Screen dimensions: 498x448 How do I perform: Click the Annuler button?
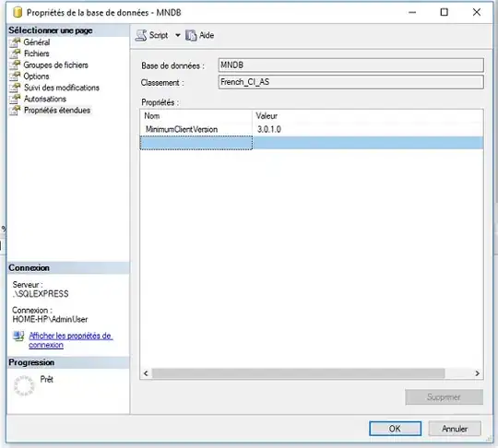click(455, 429)
